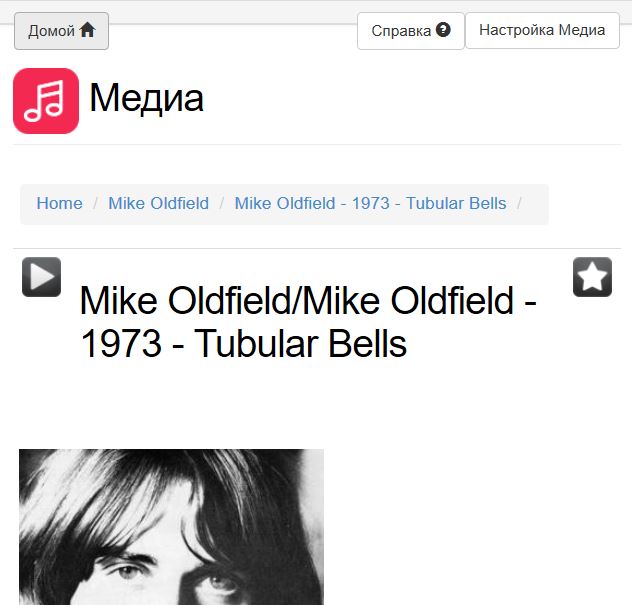Click the Медиа page title text
632x605 pixels.
pos(146,98)
